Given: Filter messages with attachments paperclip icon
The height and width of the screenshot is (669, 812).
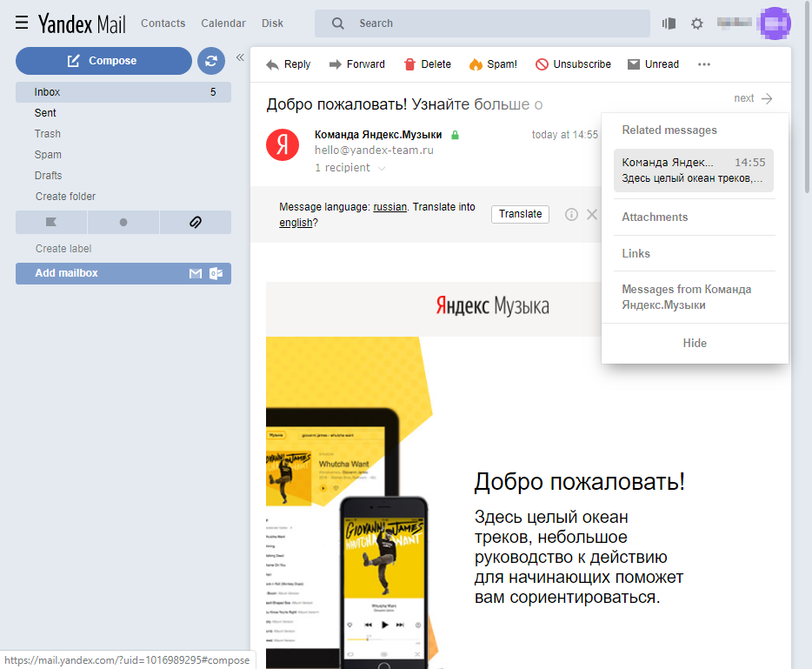Looking at the screenshot, I should coord(196,223).
